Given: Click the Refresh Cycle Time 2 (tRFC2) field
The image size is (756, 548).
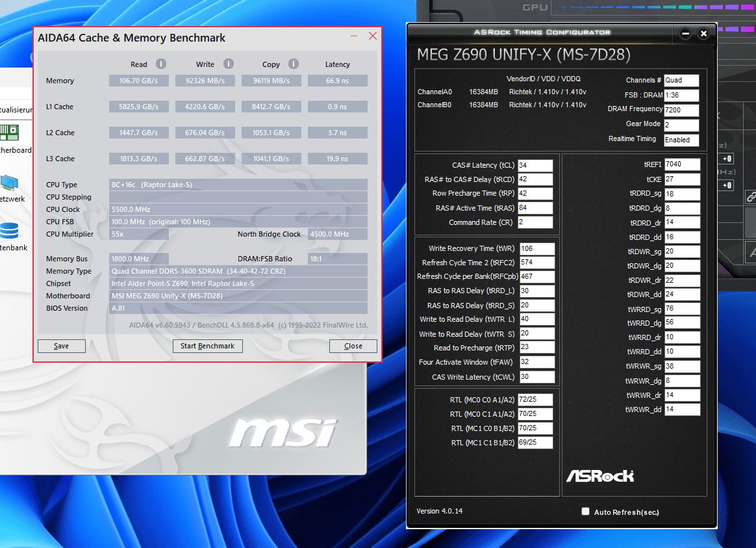Looking at the screenshot, I should [x=537, y=263].
